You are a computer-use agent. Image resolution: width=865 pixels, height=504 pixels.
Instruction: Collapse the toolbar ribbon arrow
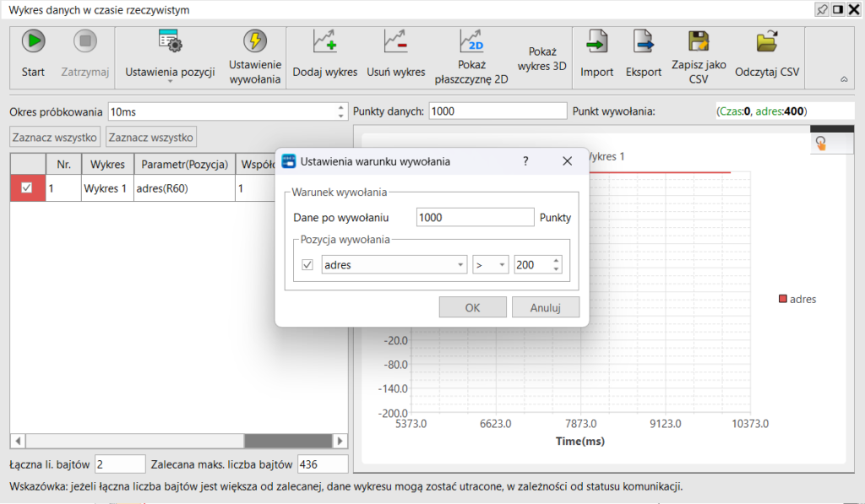(844, 79)
